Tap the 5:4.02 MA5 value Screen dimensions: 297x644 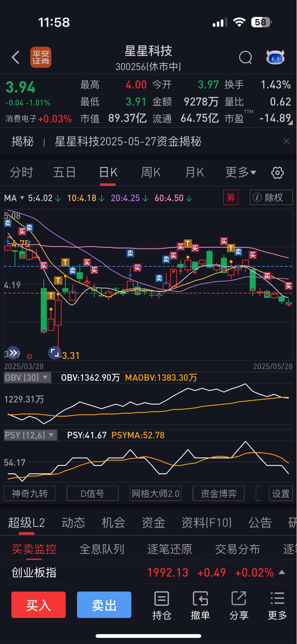click(40, 198)
